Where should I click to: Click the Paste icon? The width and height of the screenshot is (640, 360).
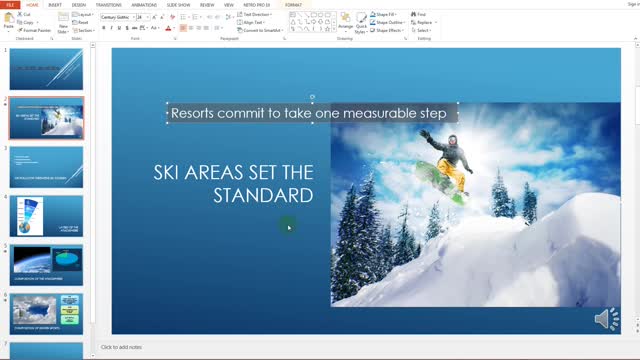pos(9,19)
